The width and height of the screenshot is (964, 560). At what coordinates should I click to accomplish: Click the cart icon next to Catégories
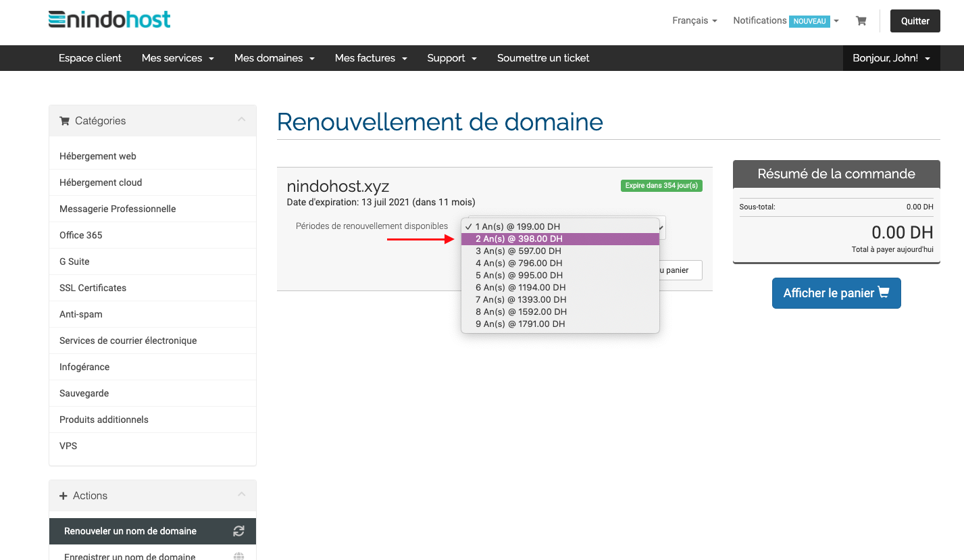pyautogui.click(x=65, y=121)
